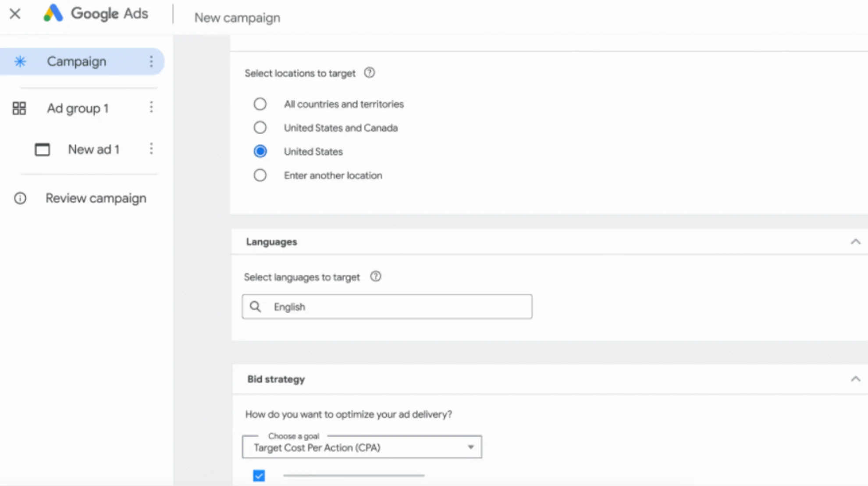
Task: Open the Campaign options kebab menu
Action: 151,61
